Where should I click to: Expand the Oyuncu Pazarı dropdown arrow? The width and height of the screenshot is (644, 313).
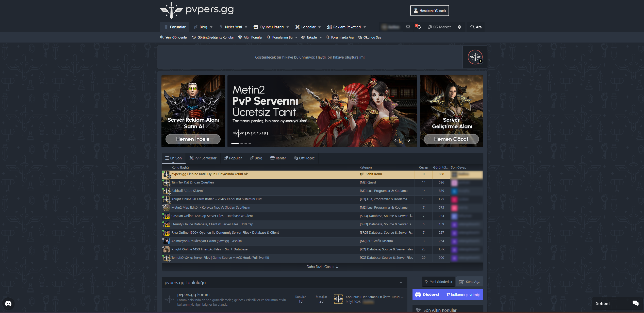point(288,27)
